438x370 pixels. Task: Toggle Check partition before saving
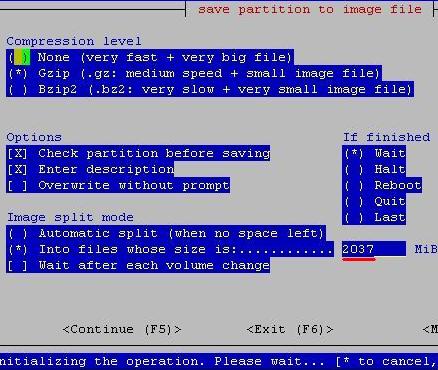coord(138,153)
